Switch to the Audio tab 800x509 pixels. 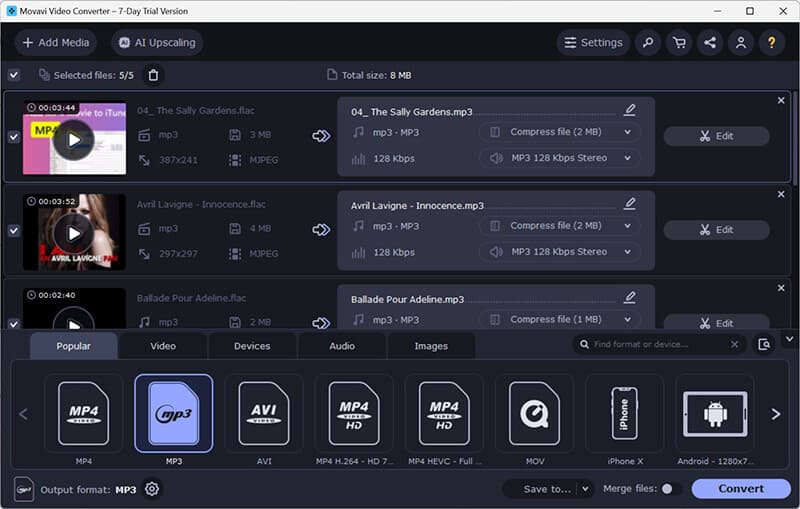pyautogui.click(x=342, y=346)
